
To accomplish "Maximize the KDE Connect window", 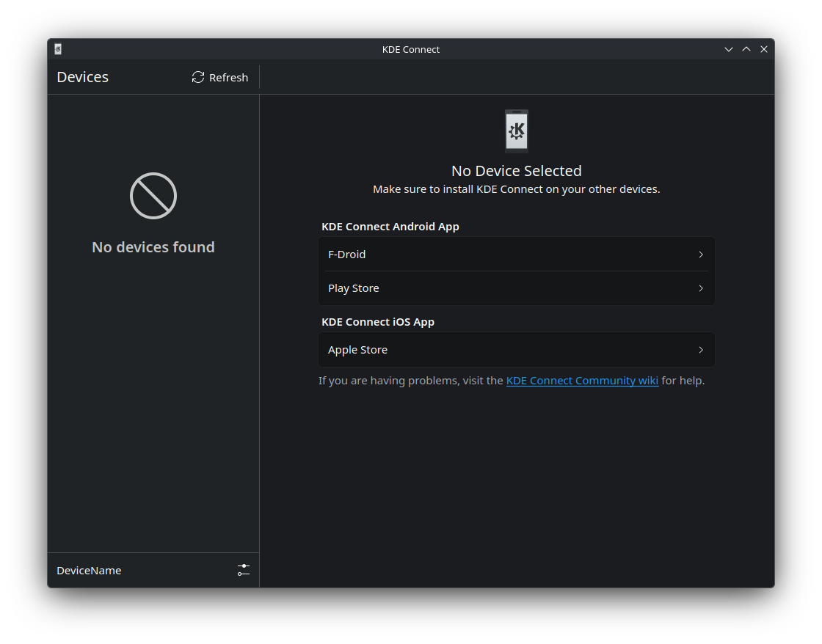I will tap(746, 49).
